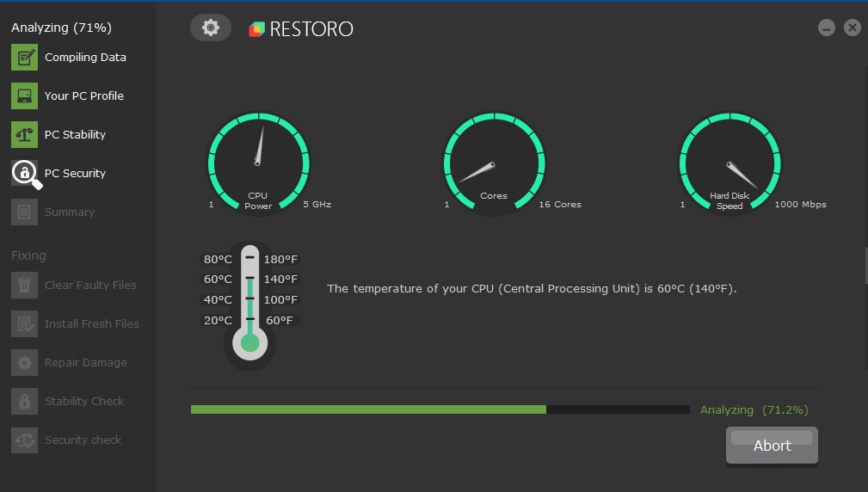The image size is (868, 492).
Task: Click the Hard Disk Speed gauge dial
Action: (730, 163)
